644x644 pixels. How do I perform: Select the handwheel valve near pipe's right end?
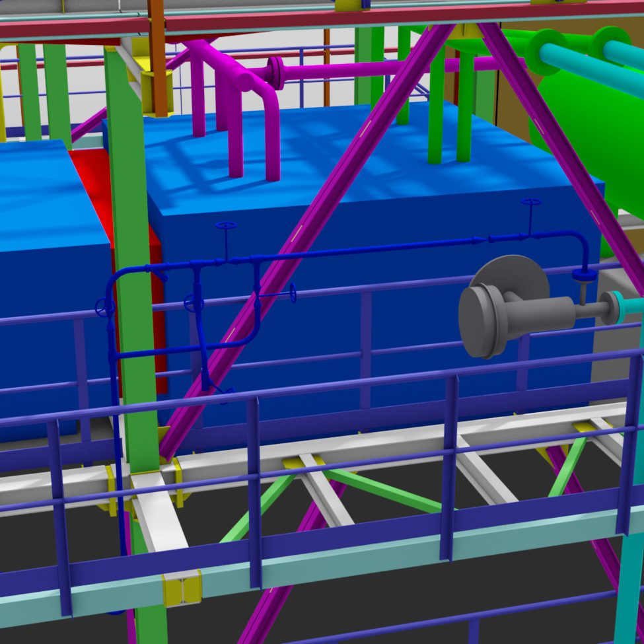530,202
